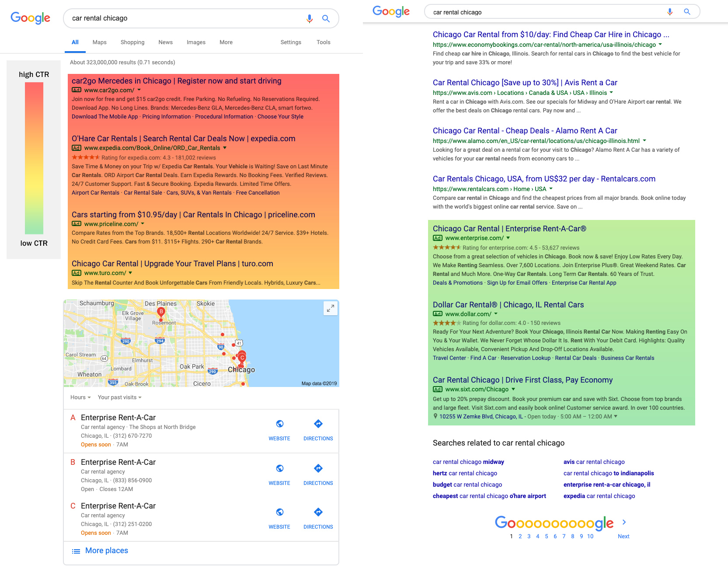
Task: Click map pin C near Chicago
Action: click(242, 358)
